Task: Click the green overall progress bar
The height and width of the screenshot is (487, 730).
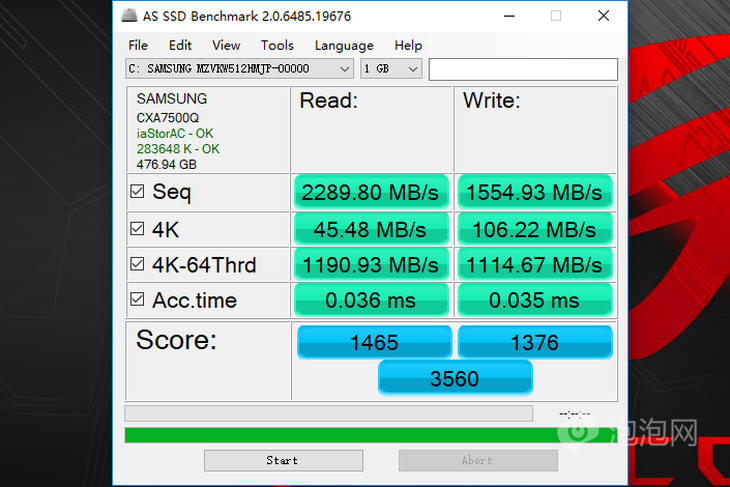Action: pyautogui.click(x=371, y=435)
